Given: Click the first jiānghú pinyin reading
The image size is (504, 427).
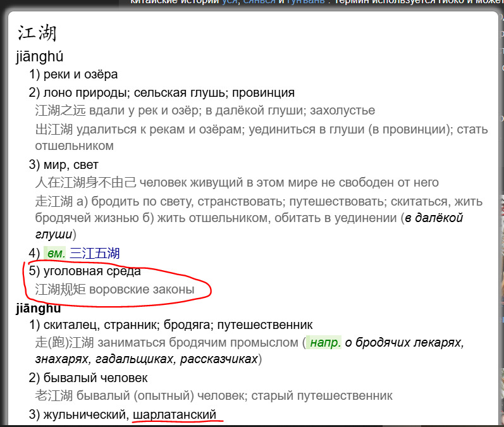Looking at the screenshot, I should point(39,56).
